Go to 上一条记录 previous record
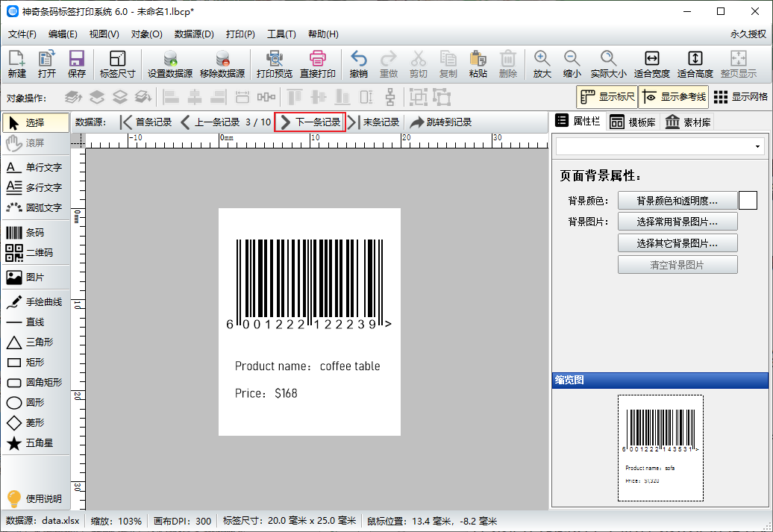This screenshot has height=532, width=773. (x=210, y=122)
